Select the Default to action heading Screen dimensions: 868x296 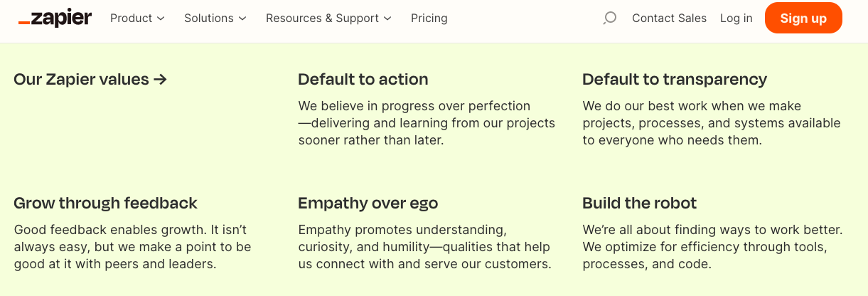[363, 79]
